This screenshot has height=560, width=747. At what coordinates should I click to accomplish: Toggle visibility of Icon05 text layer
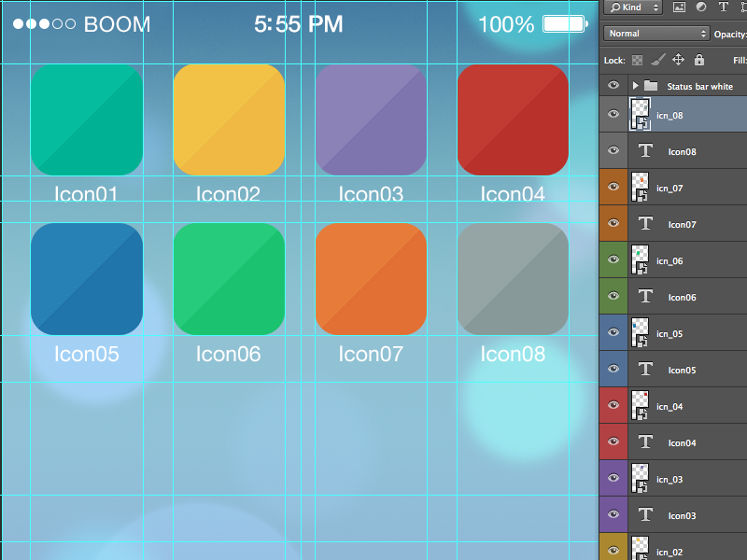point(613,369)
